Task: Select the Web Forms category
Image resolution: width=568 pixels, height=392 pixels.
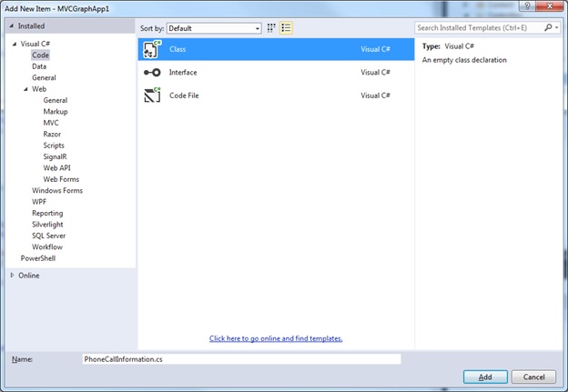Action: (x=61, y=179)
